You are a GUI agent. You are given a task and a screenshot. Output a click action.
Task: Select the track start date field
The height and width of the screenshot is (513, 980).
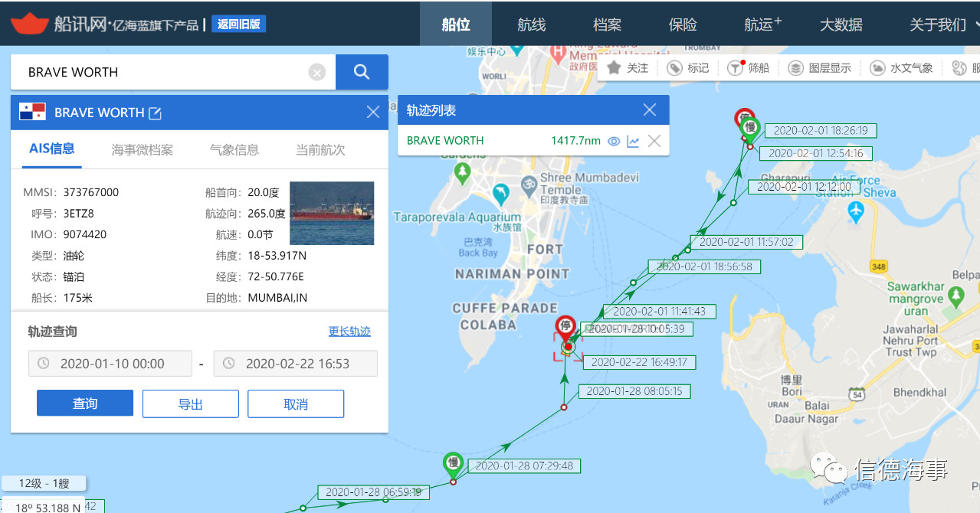tap(110, 364)
